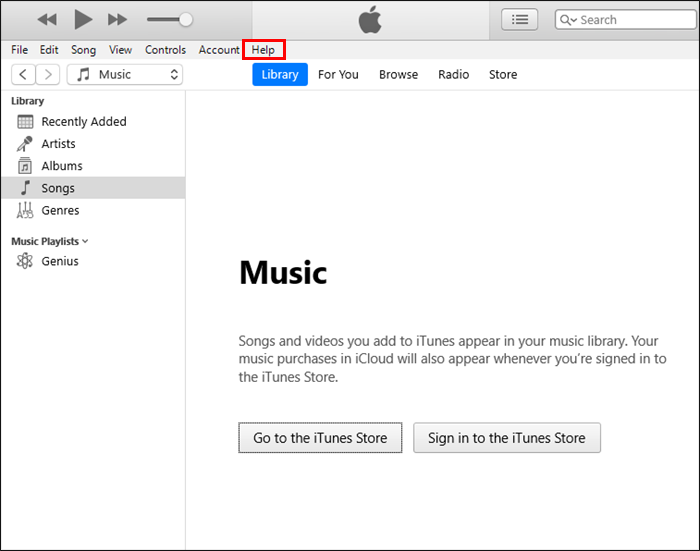Select Recently Added in sidebar
700x551 pixels.
[x=93, y=121]
